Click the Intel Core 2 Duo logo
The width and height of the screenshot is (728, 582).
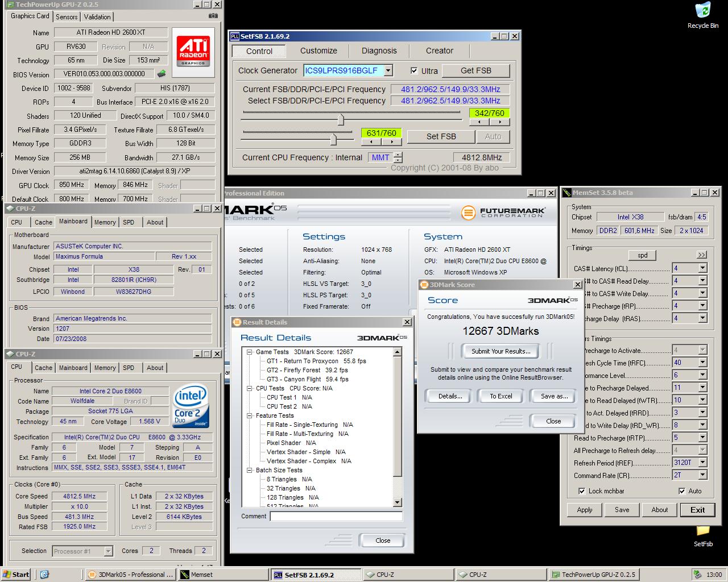191,406
